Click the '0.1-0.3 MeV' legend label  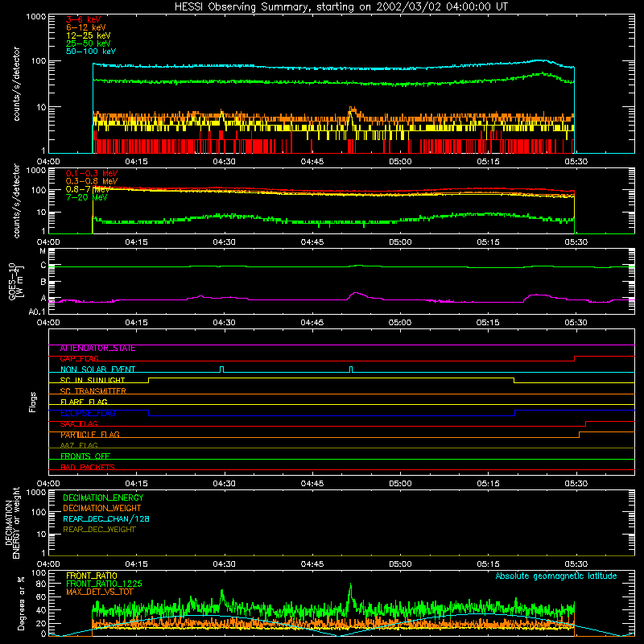pos(92,173)
